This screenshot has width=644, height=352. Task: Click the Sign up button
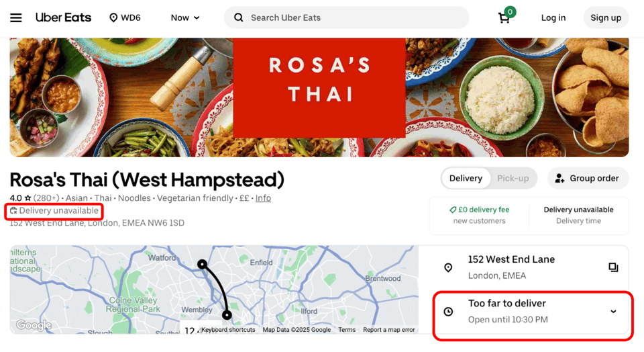606,18
